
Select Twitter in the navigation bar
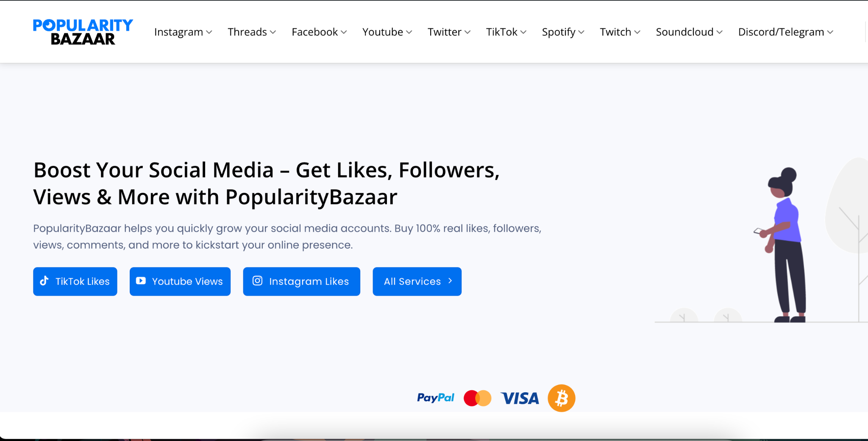[449, 32]
